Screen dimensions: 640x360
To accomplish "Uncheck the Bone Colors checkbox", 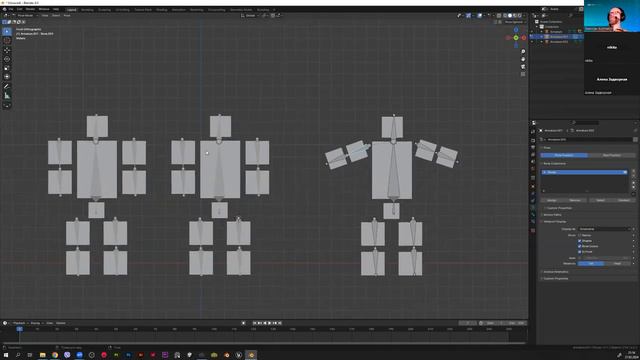I will click(x=580, y=247).
